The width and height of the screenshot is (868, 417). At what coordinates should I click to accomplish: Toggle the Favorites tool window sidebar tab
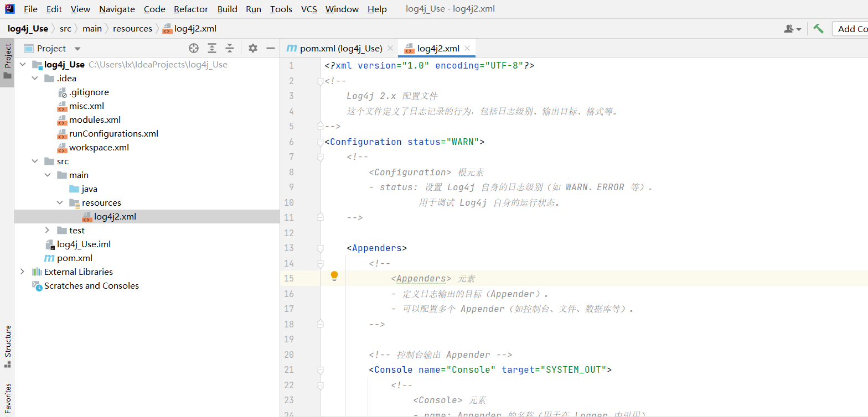7,398
